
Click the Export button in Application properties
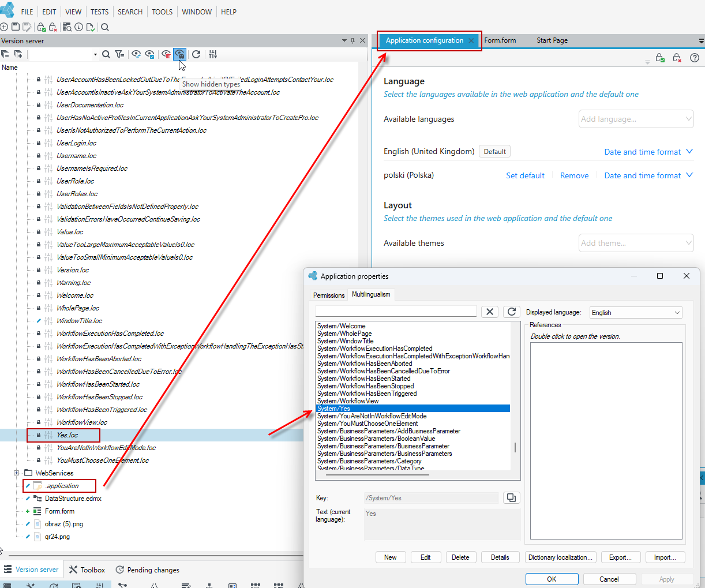point(620,557)
